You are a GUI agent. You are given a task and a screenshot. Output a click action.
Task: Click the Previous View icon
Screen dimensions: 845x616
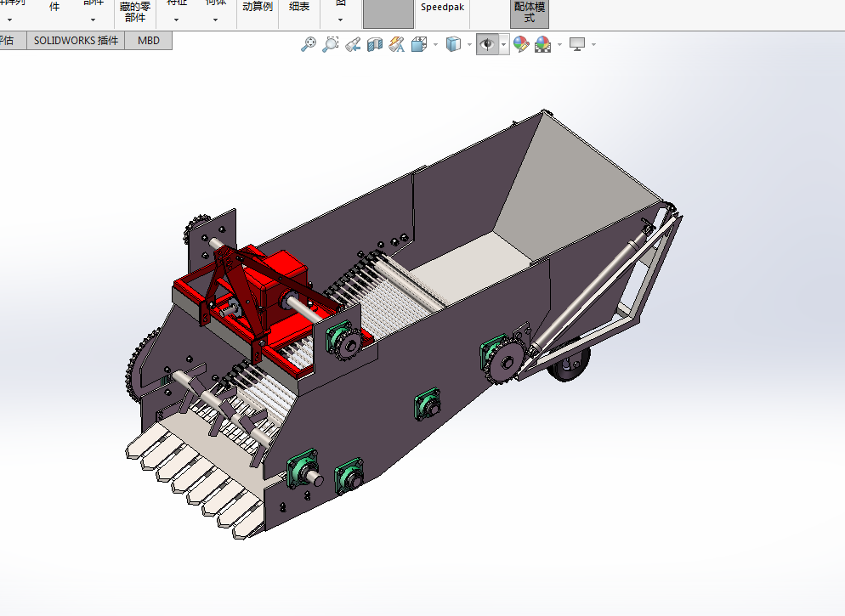click(x=353, y=44)
